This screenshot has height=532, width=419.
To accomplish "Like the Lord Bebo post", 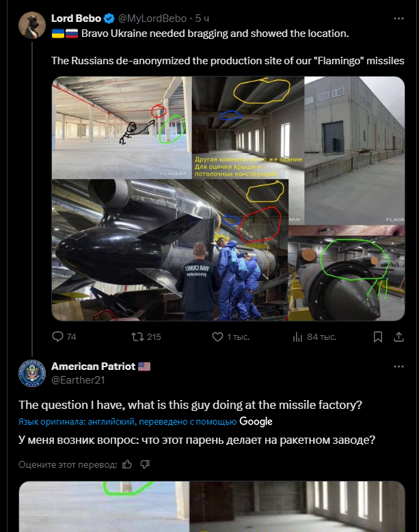I will point(218,336).
